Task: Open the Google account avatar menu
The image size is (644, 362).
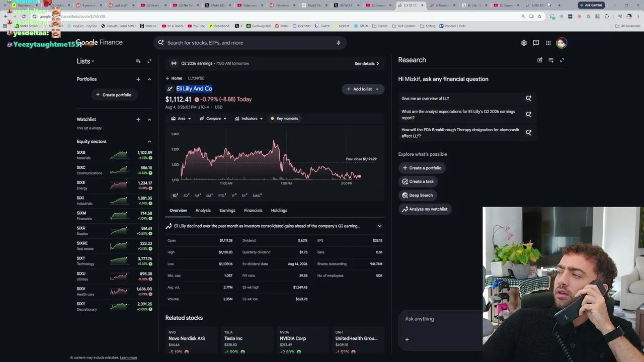Action: tap(561, 43)
